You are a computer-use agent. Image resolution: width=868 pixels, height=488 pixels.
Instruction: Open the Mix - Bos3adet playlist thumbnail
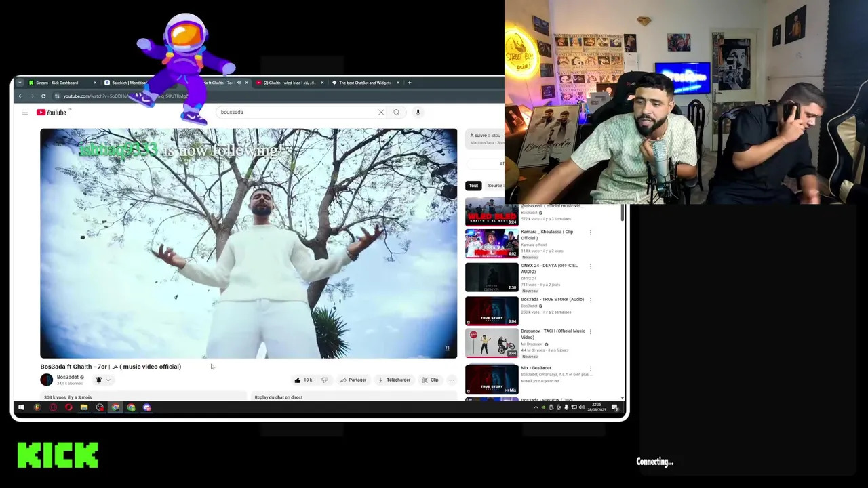(492, 380)
